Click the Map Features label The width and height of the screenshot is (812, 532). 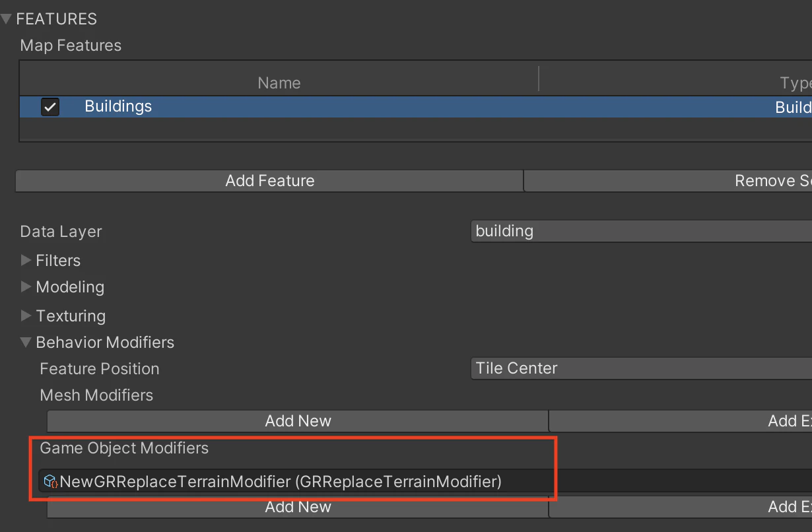point(71,46)
